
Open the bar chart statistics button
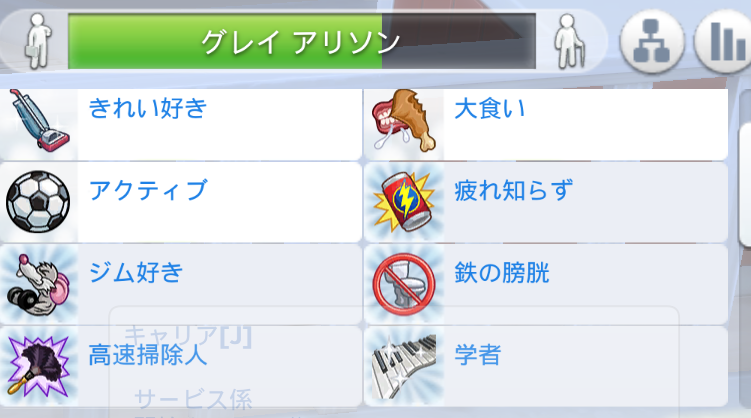click(x=723, y=42)
